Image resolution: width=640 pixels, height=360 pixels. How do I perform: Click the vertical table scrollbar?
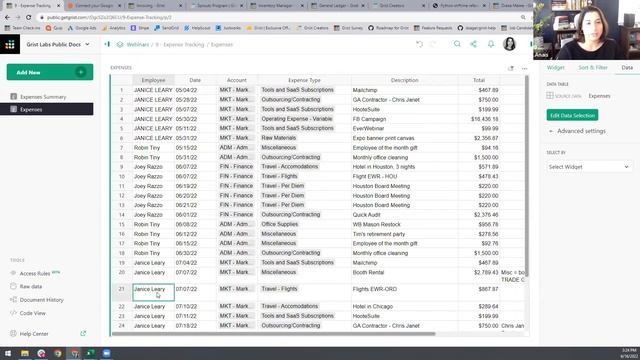pyautogui.click(x=527, y=176)
